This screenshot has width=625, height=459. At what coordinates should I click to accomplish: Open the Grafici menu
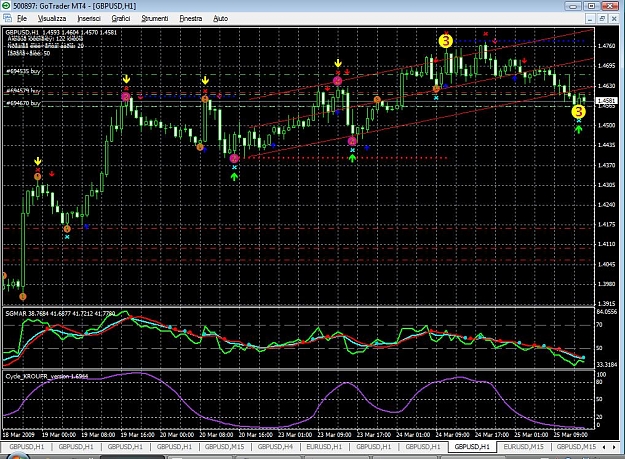(121, 18)
